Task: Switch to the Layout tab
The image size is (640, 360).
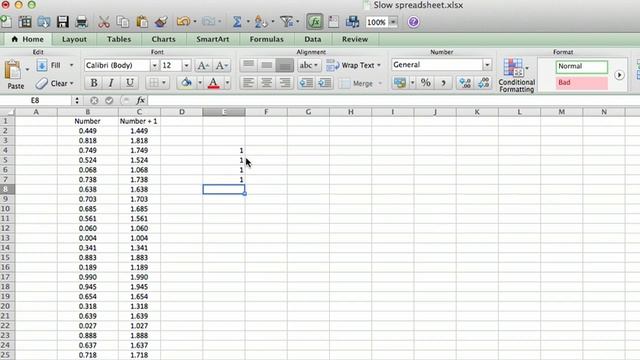Action: click(x=74, y=39)
